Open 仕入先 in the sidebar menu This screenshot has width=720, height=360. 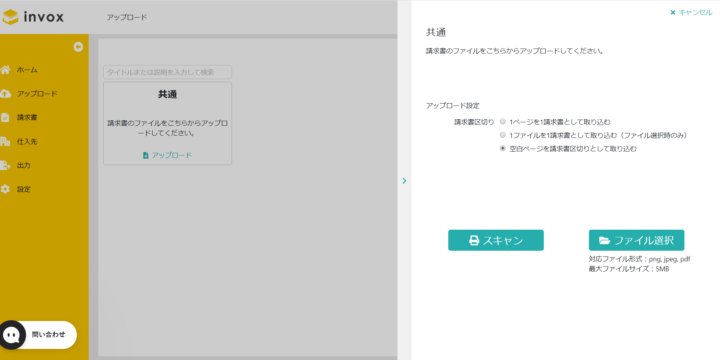pos(27,141)
